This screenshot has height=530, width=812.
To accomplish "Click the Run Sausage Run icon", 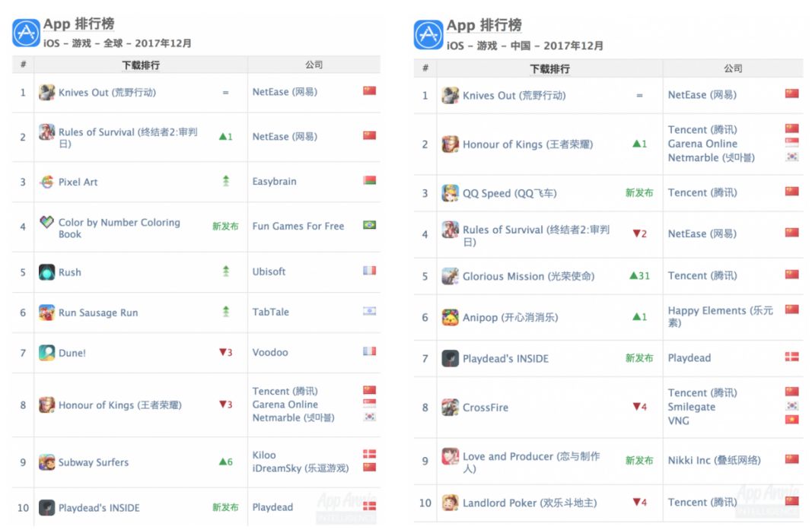I will click(x=47, y=313).
